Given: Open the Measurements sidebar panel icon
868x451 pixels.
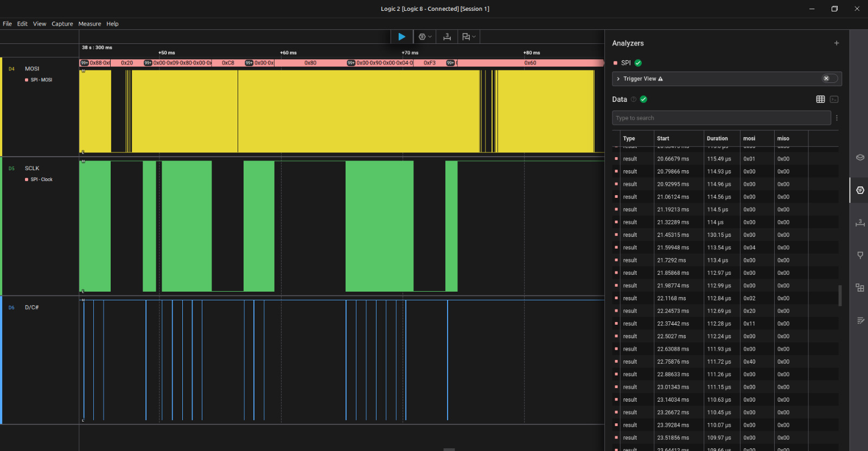Looking at the screenshot, I should point(860,222).
